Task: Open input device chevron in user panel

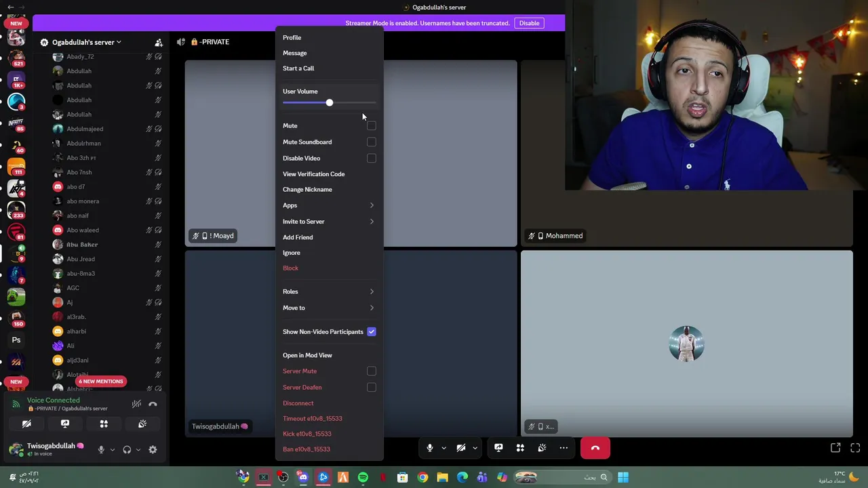Action: (x=113, y=449)
